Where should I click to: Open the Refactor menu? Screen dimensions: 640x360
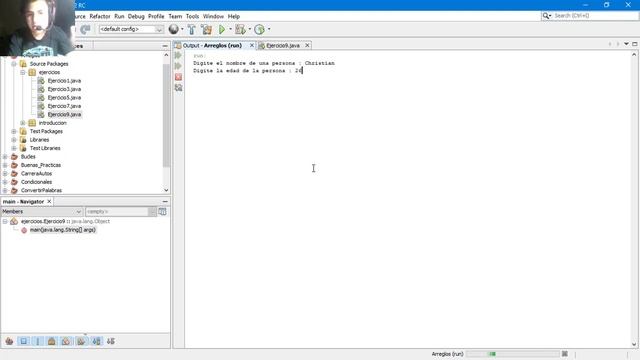tap(100, 16)
